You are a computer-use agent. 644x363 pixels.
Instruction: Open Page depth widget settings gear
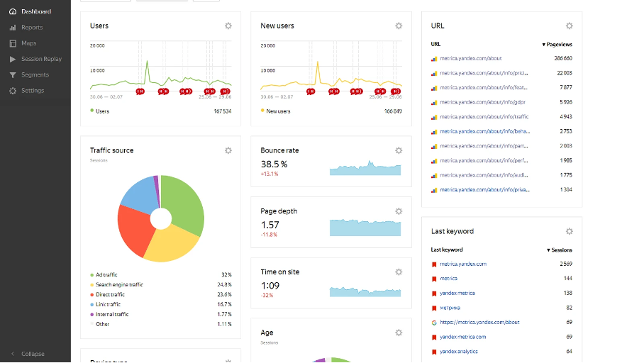point(399,211)
